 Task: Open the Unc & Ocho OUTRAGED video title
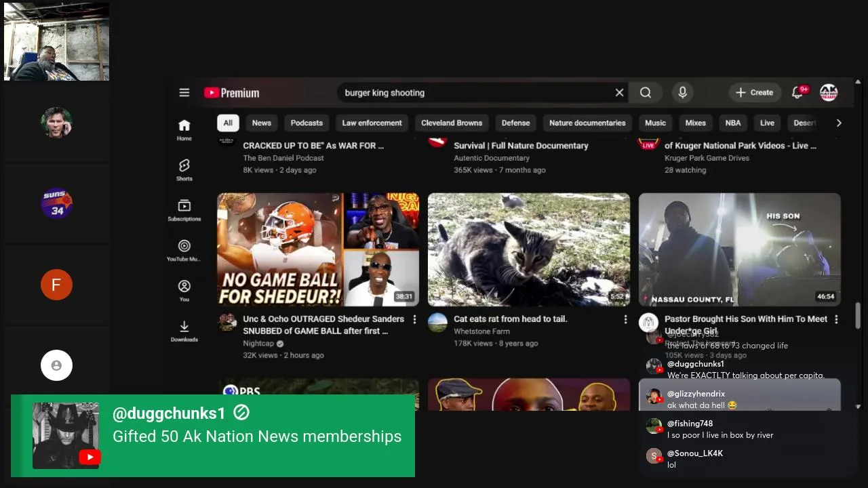pos(323,325)
